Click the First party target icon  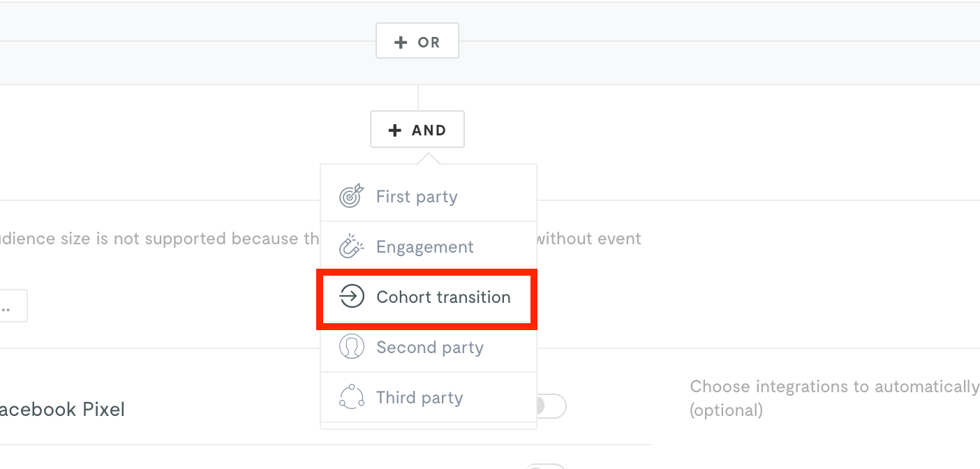pos(352,197)
